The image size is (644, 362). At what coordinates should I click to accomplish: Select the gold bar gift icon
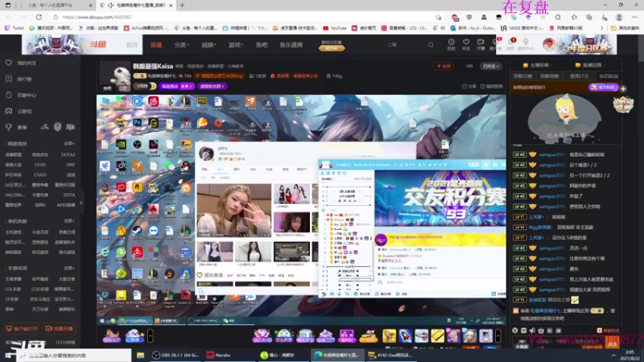click(437, 335)
